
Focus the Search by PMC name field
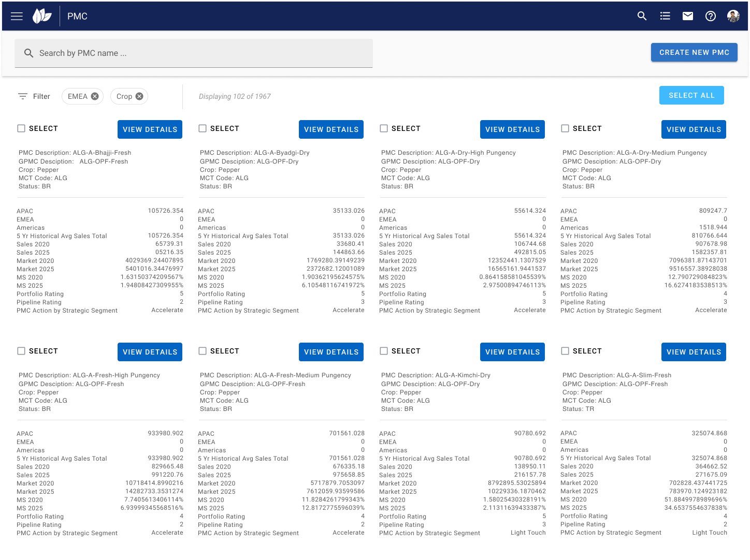pyautogui.click(x=197, y=53)
